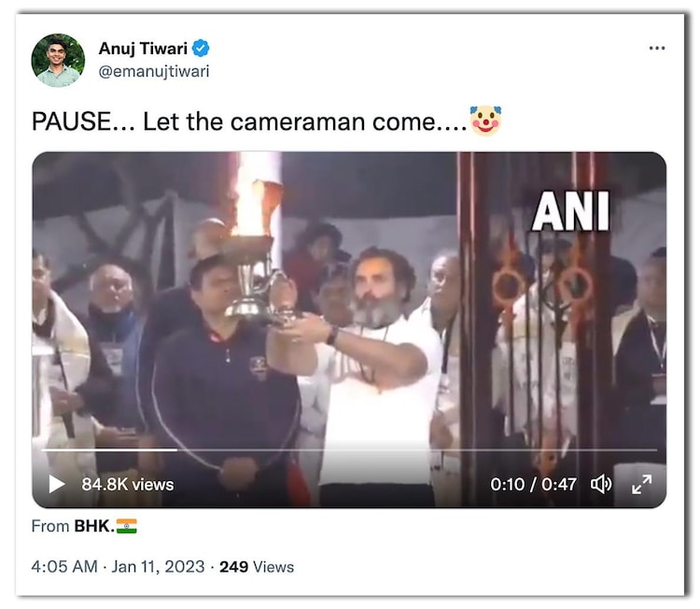Viewport: 700px width, 609px height.
Task: Open the tweet's more options menu
Action: pos(657,49)
